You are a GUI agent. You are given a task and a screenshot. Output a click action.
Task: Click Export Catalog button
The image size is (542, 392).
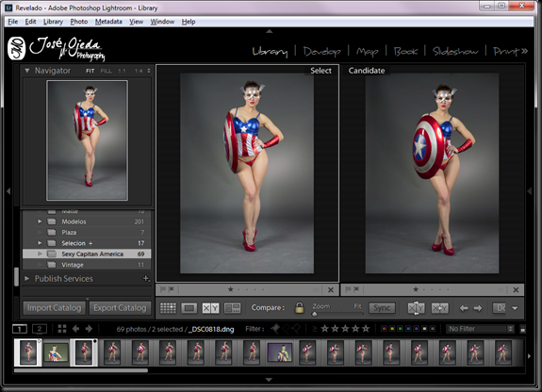(x=120, y=307)
